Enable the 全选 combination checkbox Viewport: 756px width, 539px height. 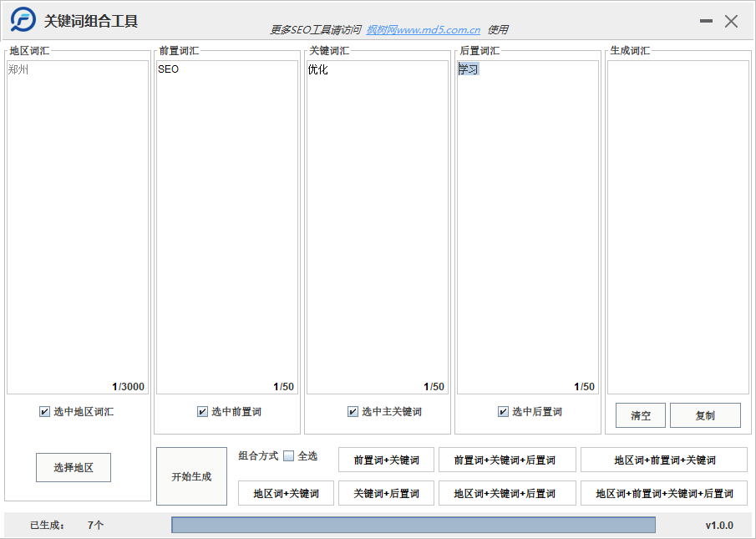pos(288,455)
